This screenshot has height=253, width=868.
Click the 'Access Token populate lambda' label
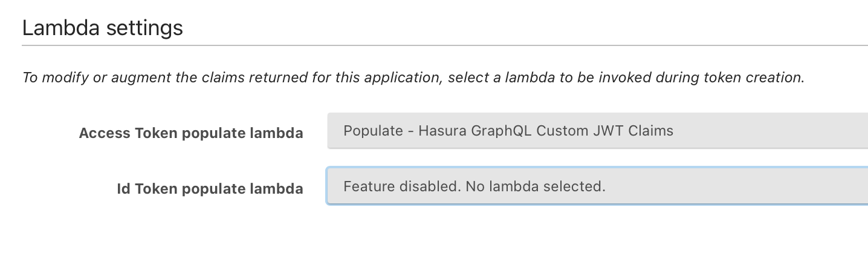point(190,133)
